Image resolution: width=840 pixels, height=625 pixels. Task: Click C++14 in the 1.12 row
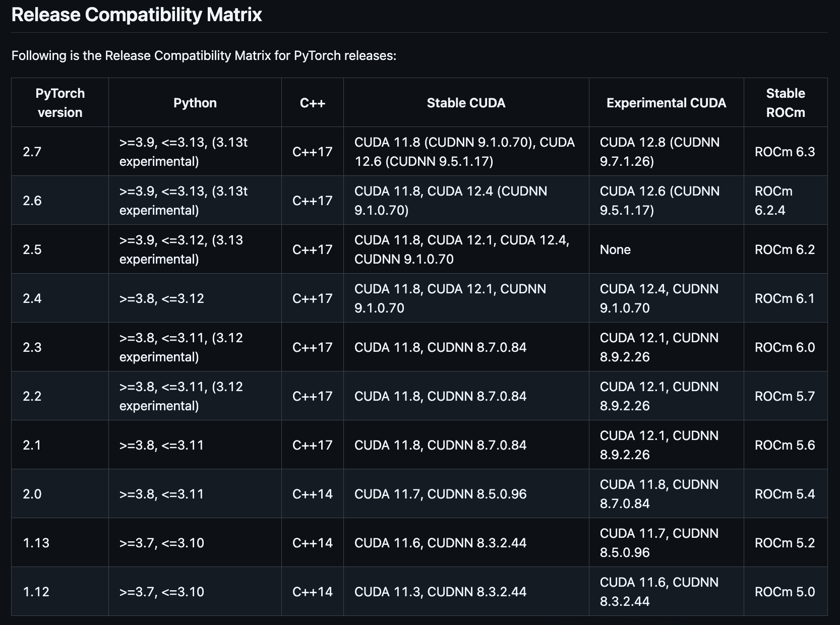pos(313,592)
